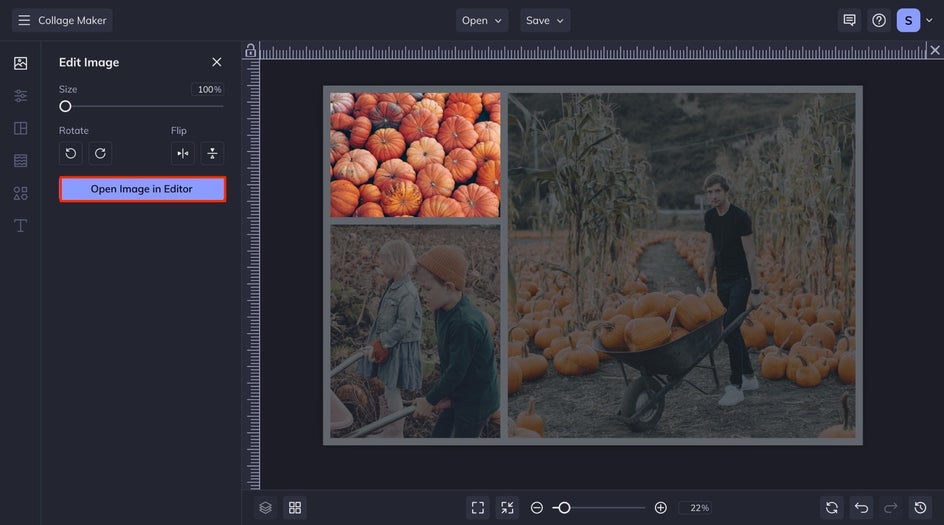Flip image horizontally

pyautogui.click(x=182, y=153)
